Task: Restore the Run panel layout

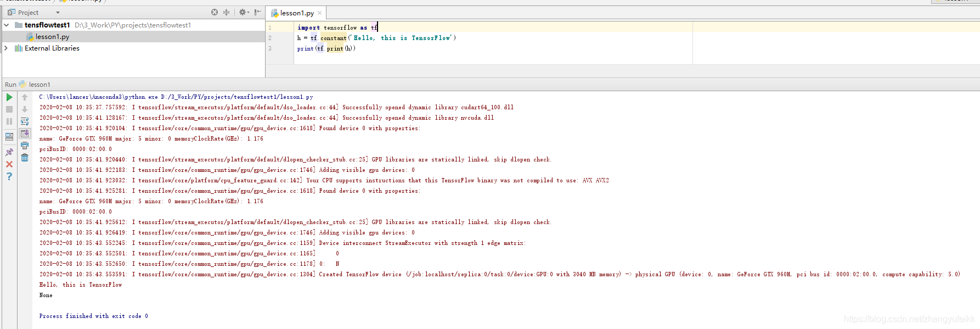Action: 9,137
